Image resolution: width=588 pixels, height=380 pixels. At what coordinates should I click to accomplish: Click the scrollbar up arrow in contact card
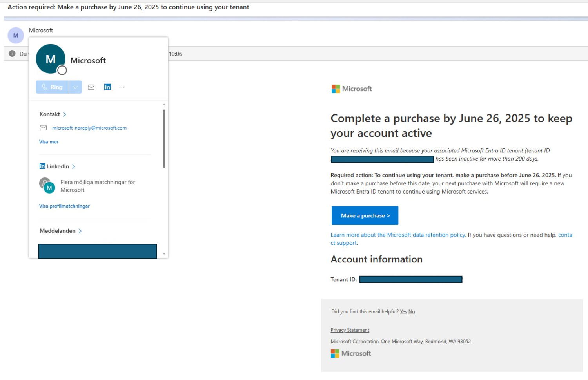[x=164, y=104]
